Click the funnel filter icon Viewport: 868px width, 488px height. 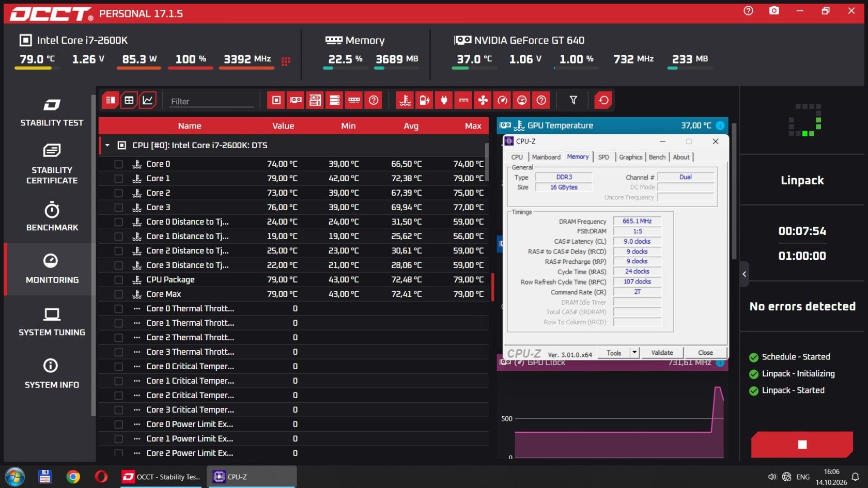pyautogui.click(x=573, y=100)
